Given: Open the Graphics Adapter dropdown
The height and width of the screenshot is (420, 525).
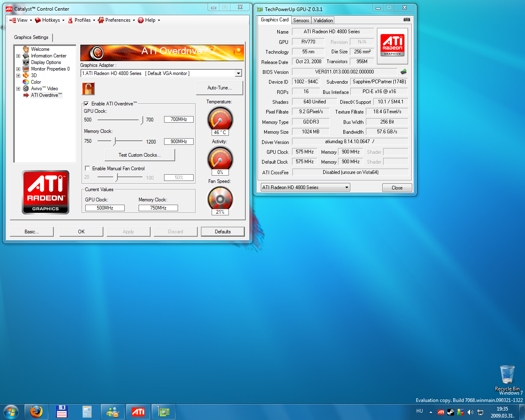Looking at the screenshot, I should coord(238,73).
